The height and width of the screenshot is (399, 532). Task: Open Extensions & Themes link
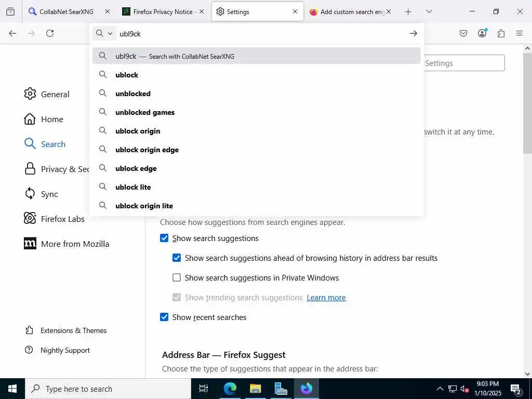(74, 330)
